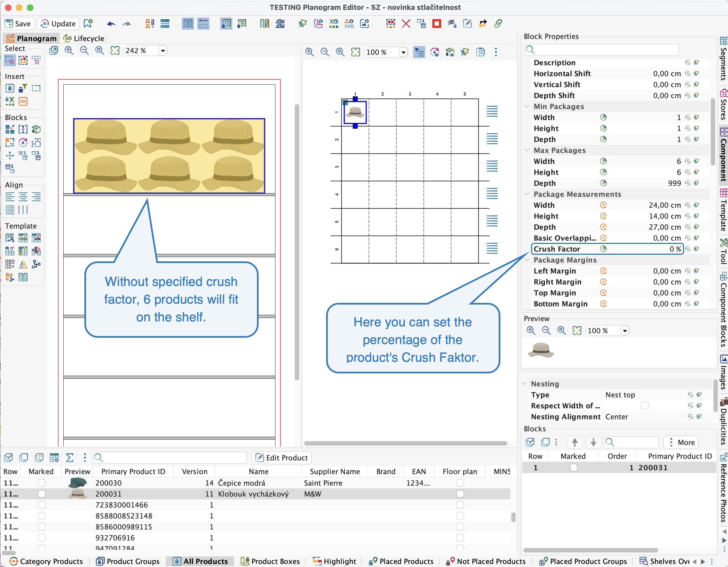Click row 1 lines icon beside grid
Screen dimensions: 728x567
tap(492, 111)
